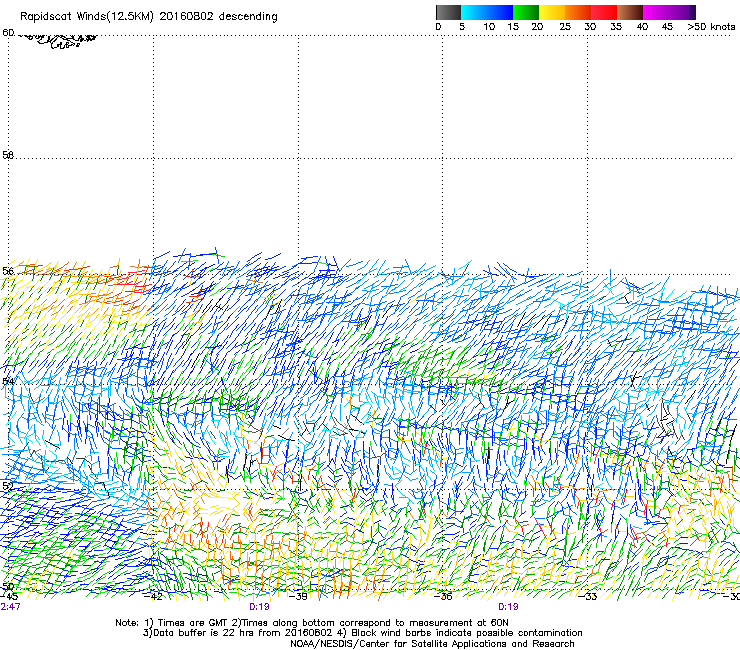Click the brown 35-40 knots color band
Screen dimensions: 740x650
630,12
